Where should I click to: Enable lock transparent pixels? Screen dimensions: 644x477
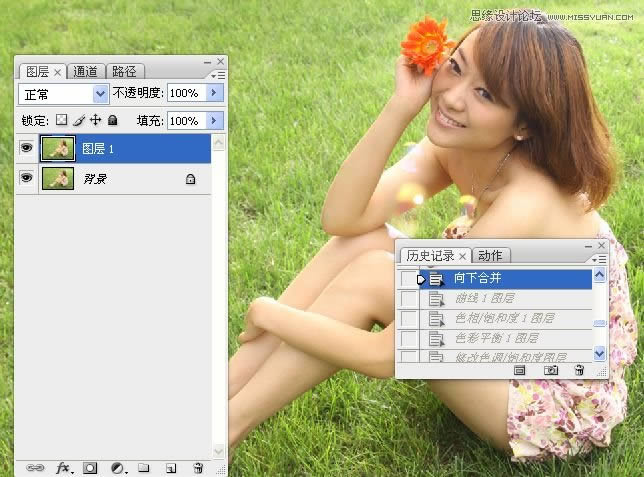tap(61, 120)
